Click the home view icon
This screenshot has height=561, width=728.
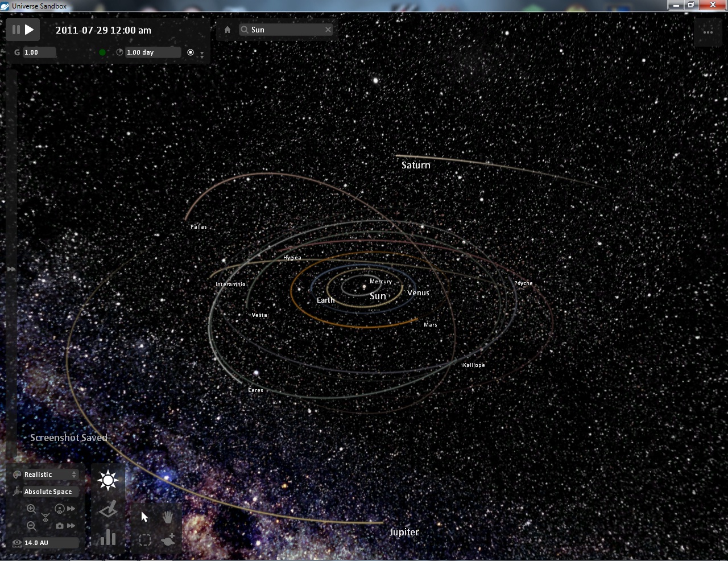227,30
